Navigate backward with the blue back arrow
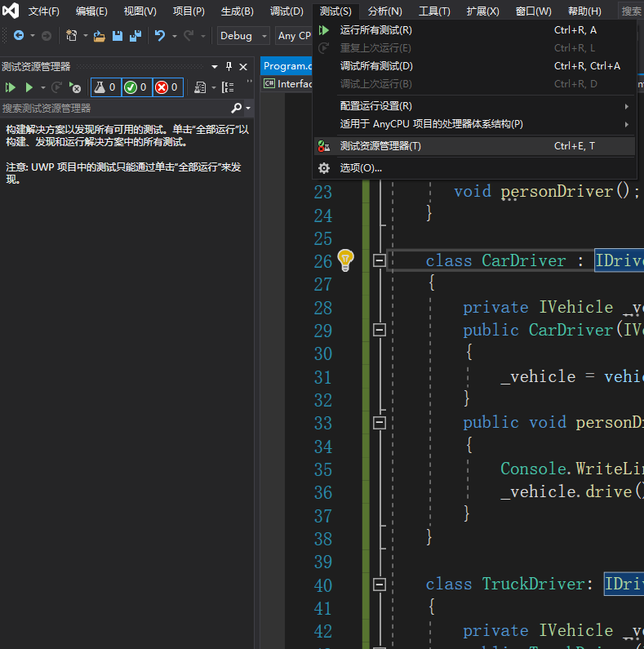The height and width of the screenshot is (649, 644). [x=19, y=36]
